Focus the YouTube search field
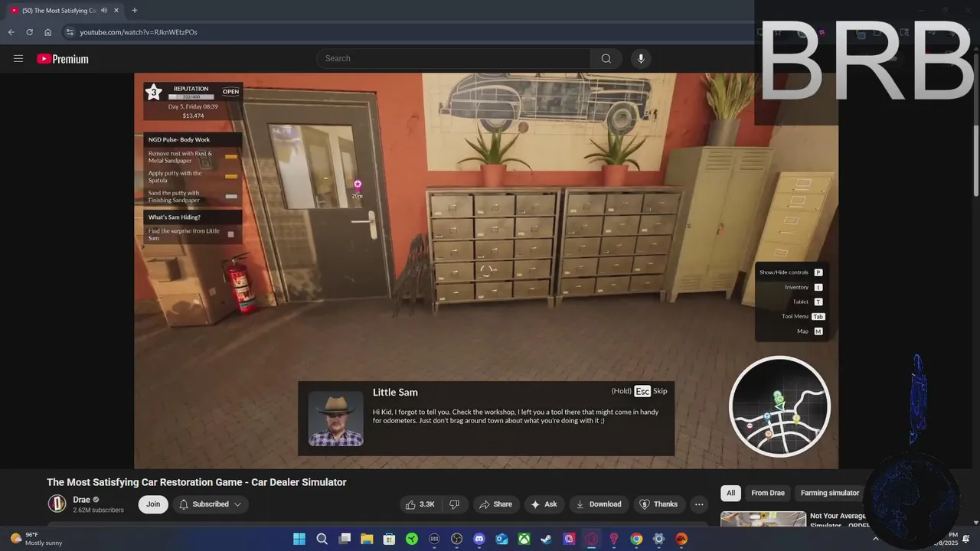The image size is (980, 551). 453,59
